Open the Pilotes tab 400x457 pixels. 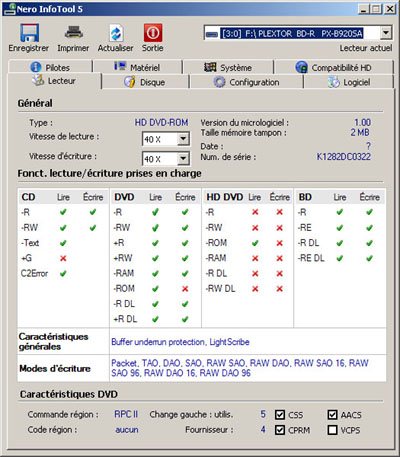pyautogui.click(x=50, y=67)
